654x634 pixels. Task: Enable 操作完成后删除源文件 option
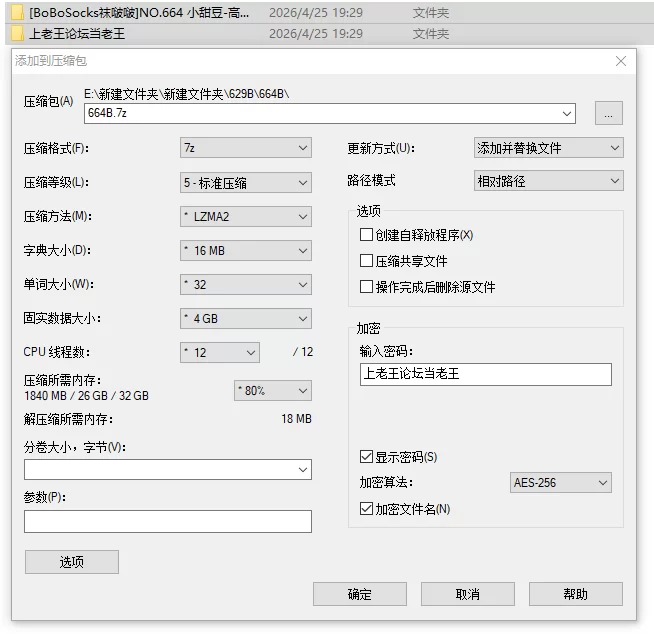(x=366, y=287)
